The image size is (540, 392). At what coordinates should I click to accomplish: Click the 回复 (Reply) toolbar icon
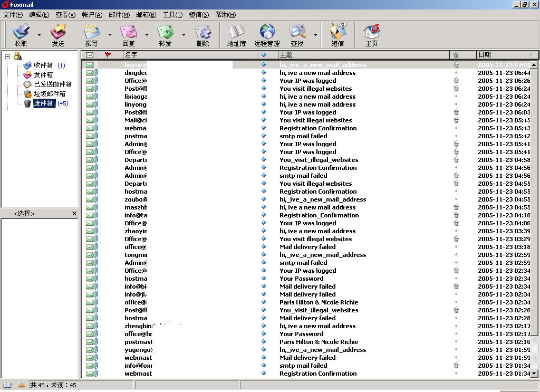128,35
